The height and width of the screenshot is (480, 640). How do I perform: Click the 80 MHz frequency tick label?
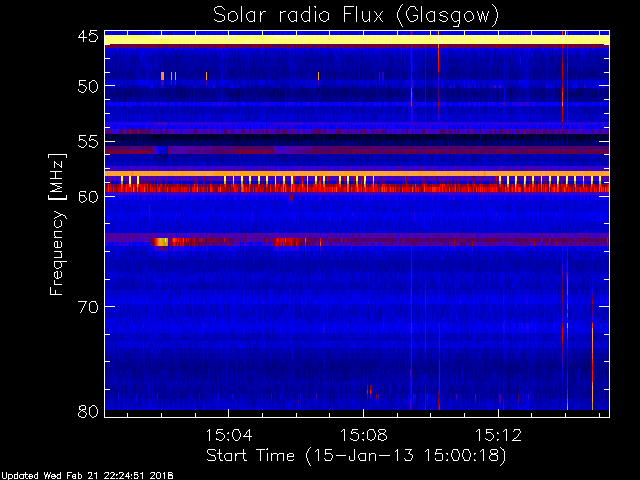88,411
